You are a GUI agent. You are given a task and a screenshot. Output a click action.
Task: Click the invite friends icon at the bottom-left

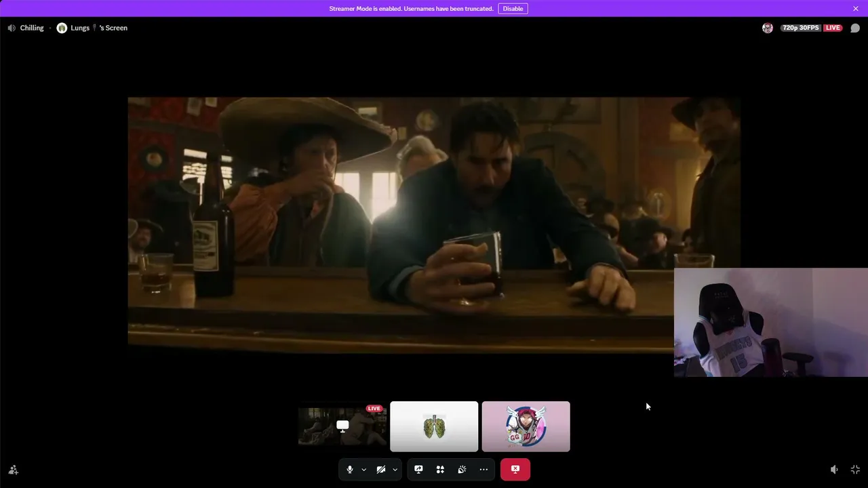point(13,470)
